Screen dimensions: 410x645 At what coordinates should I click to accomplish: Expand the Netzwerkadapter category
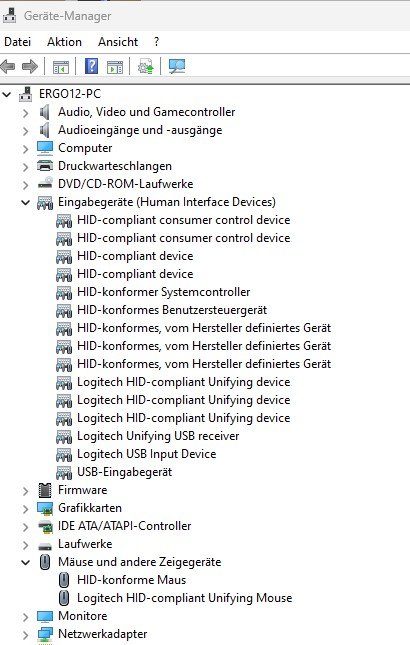click(25, 634)
